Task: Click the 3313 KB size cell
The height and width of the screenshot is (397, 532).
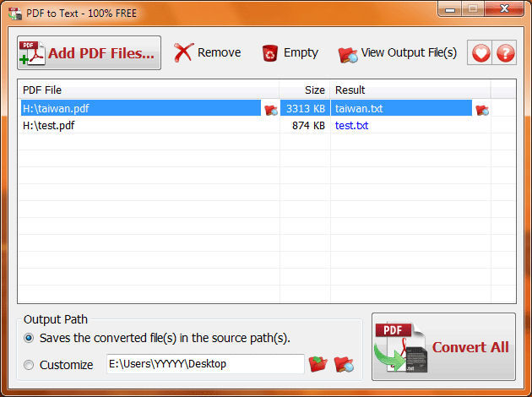Action: [x=306, y=109]
